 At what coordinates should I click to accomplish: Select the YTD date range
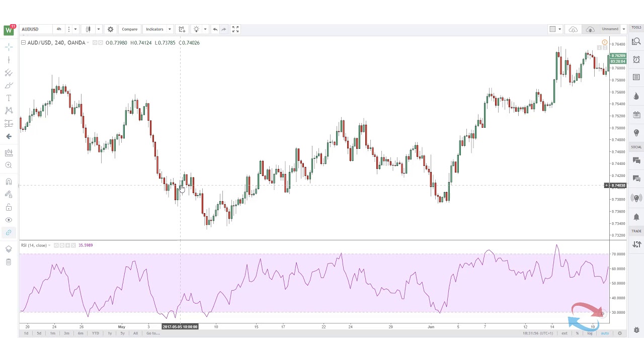[95, 333]
